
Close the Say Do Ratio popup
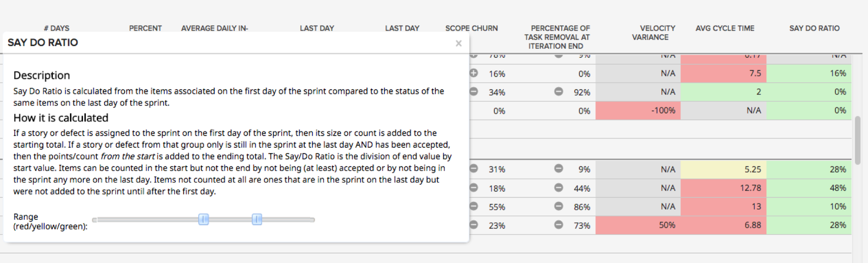pos(458,43)
